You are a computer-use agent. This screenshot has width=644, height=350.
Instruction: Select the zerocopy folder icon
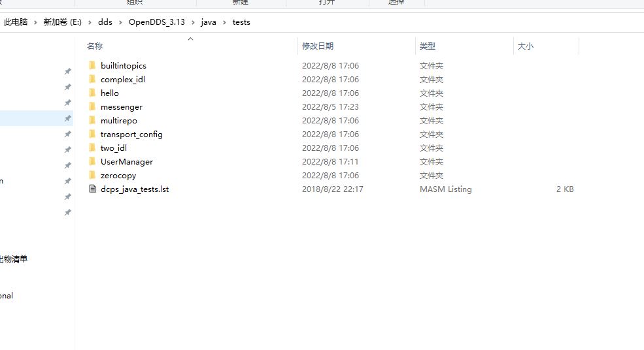(x=92, y=175)
